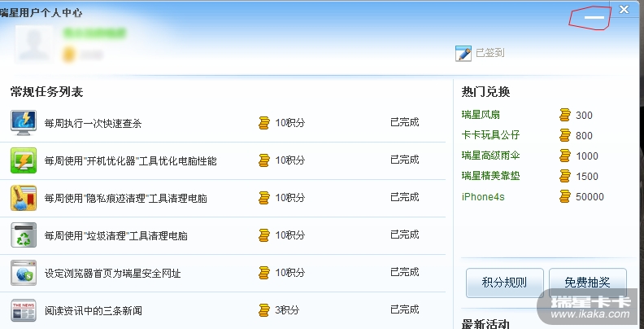Select the task 阅读资讯中的三条新闻

click(x=94, y=310)
